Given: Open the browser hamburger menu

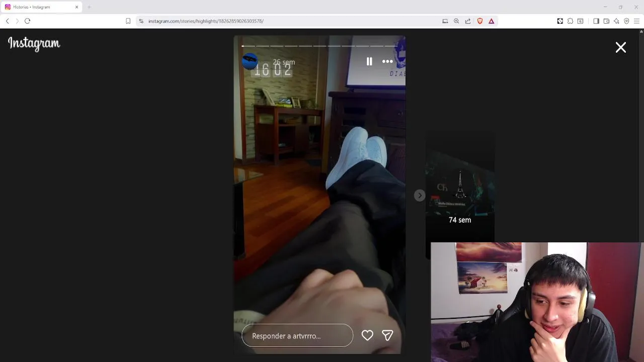Looking at the screenshot, I should click(636, 21).
